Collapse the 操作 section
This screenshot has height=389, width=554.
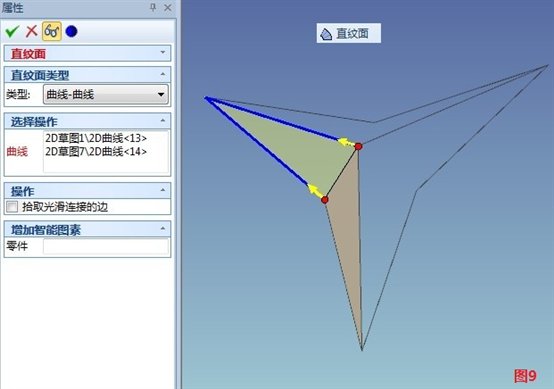pos(163,190)
